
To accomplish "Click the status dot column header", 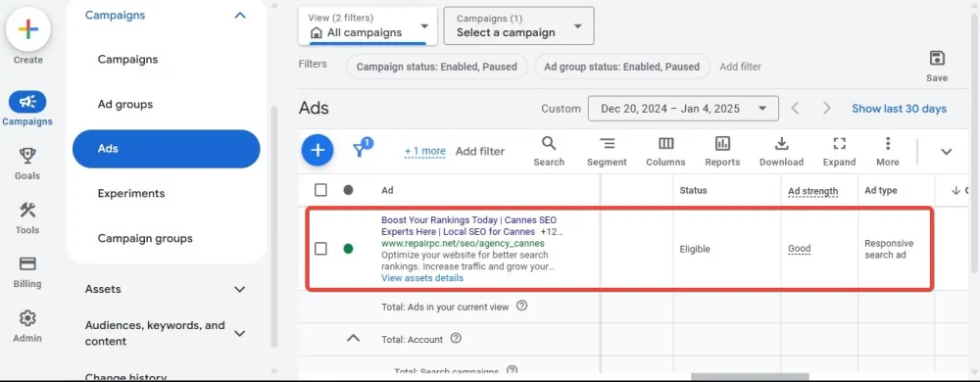I will pyautogui.click(x=348, y=190).
